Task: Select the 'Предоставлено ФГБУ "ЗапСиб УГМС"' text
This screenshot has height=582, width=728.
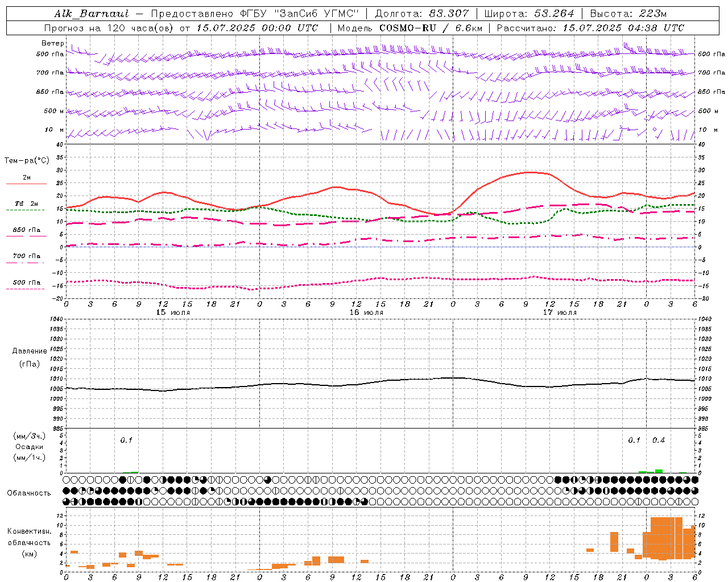Action: pos(255,14)
